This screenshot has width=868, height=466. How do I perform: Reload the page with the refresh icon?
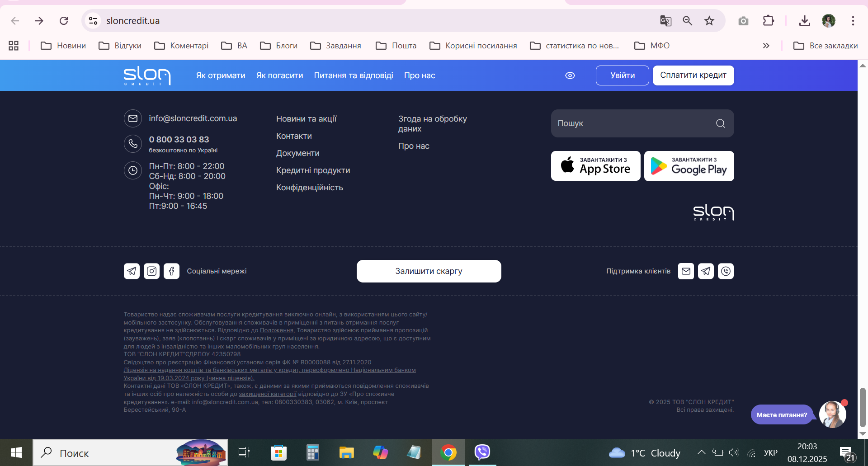point(64,21)
